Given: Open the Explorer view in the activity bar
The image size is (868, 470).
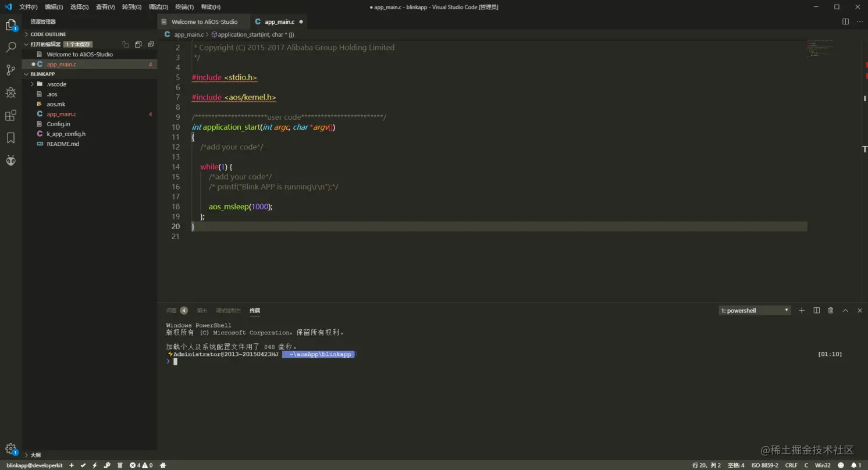Looking at the screenshot, I should 10,24.
